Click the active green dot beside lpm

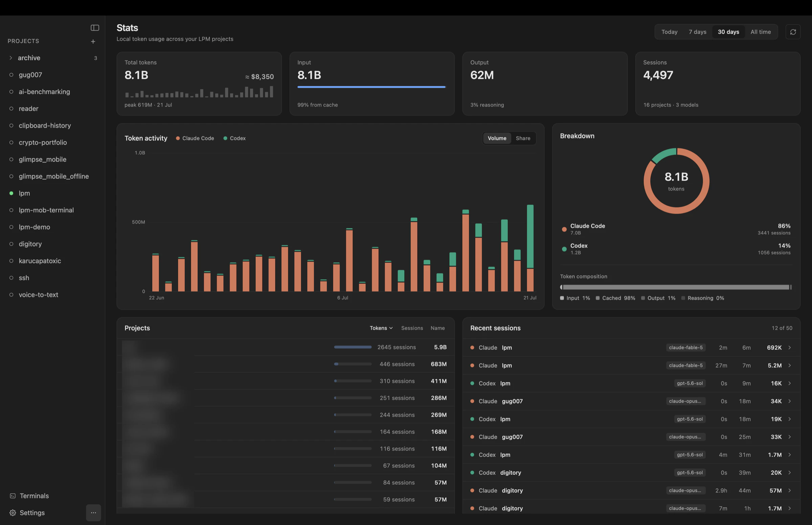tap(11, 193)
